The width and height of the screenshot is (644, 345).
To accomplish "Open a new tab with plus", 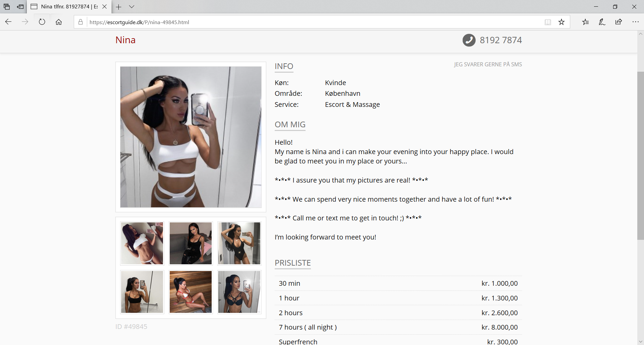I will tap(118, 7).
